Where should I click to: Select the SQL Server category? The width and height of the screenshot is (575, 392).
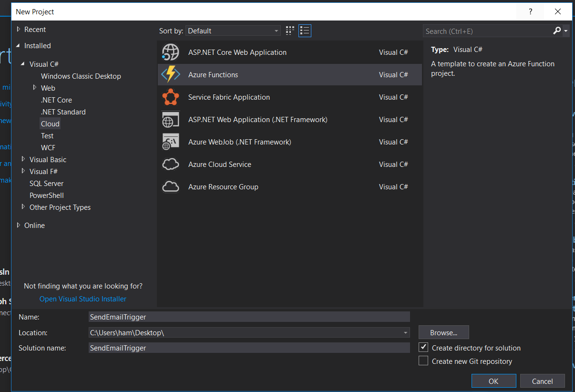(46, 184)
